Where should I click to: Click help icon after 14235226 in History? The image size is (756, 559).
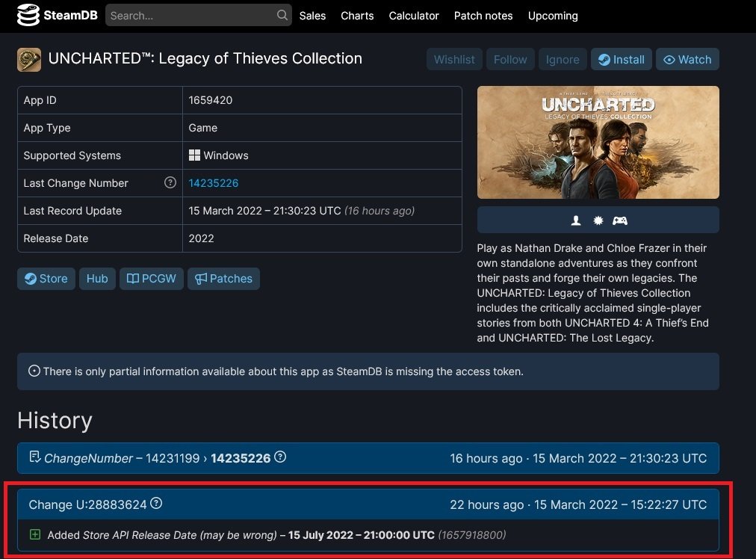pyautogui.click(x=280, y=457)
